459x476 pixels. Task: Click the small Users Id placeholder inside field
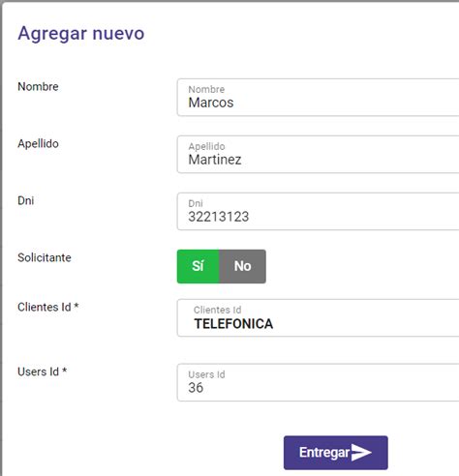206,374
